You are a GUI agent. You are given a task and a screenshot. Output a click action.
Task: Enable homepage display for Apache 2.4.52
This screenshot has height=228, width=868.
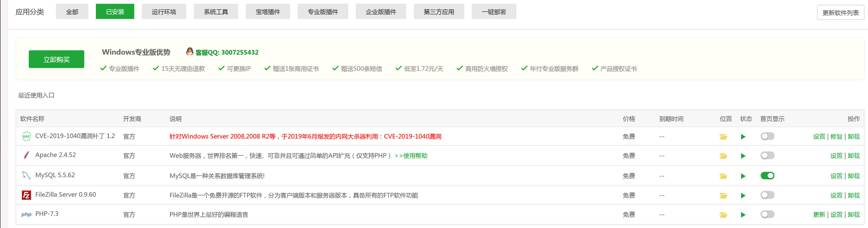pyautogui.click(x=767, y=155)
